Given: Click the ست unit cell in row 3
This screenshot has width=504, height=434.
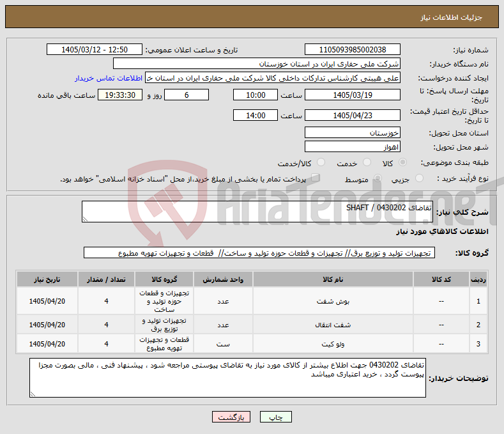Looking at the screenshot, I should (x=223, y=344).
